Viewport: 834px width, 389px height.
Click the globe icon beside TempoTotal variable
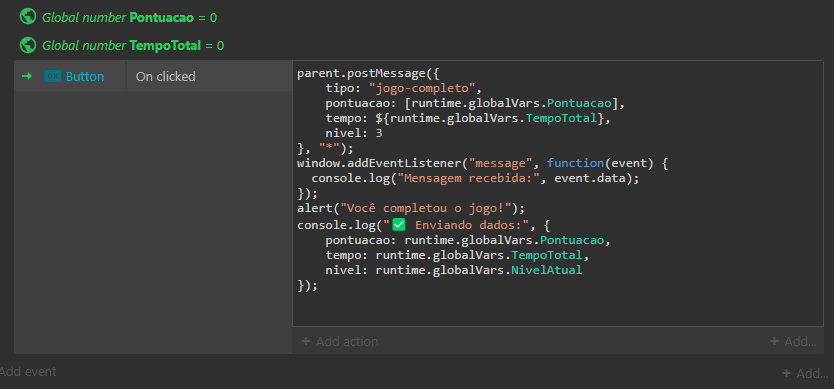(x=28, y=45)
